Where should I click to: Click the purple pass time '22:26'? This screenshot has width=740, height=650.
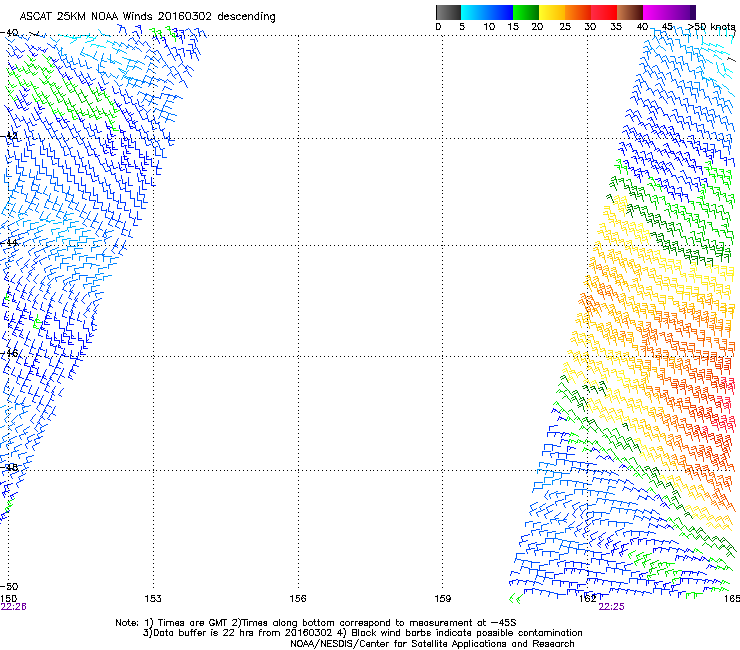(x=13, y=607)
